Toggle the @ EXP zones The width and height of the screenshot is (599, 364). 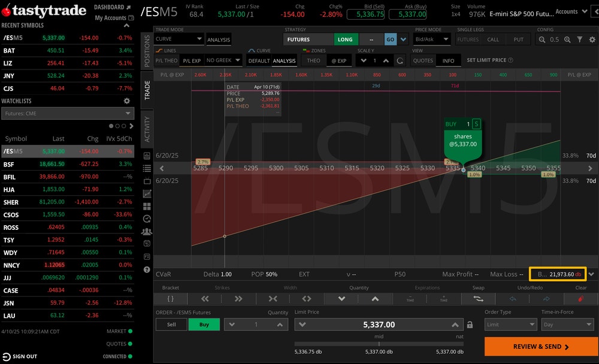coord(338,60)
